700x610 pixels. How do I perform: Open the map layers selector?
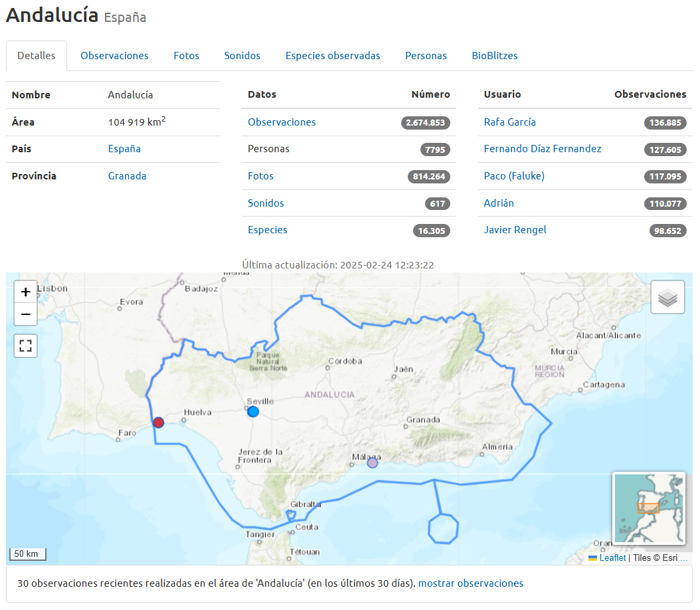(667, 297)
